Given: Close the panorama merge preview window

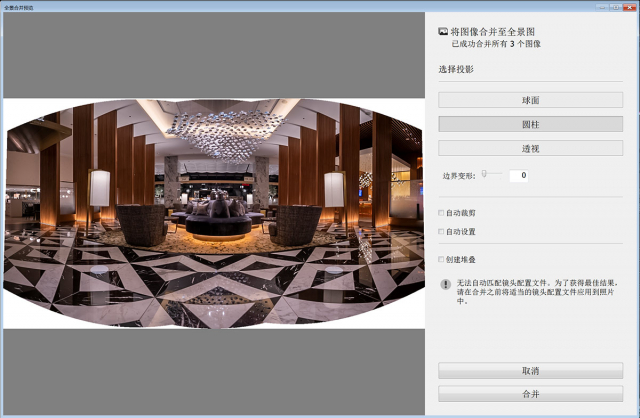Looking at the screenshot, I should (630, 7).
